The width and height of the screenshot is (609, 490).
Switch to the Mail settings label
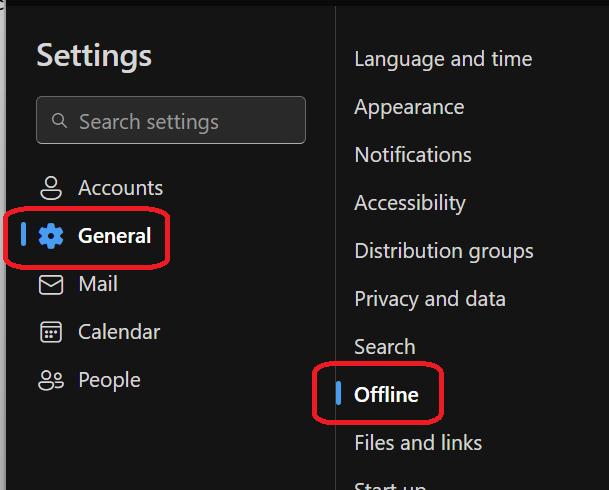pyautogui.click(x=98, y=284)
